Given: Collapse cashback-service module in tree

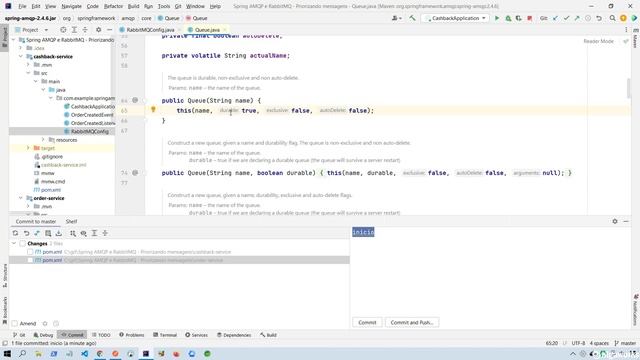Looking at the screenshot, I should [21, 56].
